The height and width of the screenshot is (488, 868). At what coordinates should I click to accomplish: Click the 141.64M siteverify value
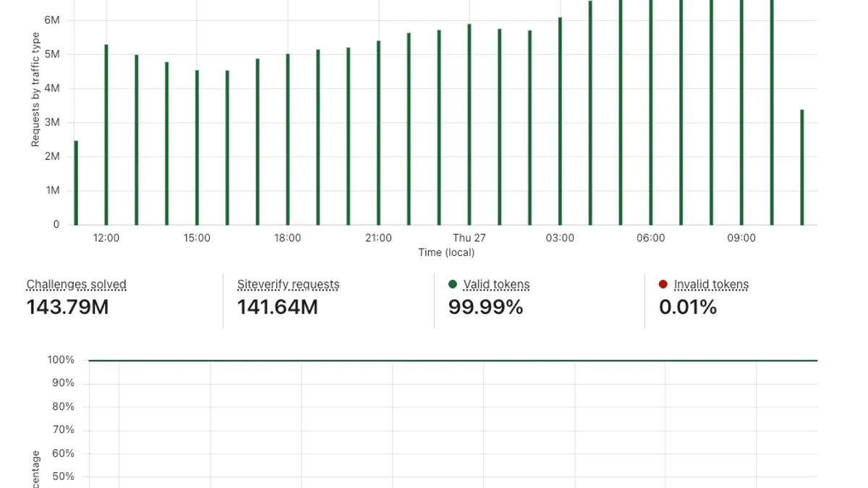tap(278, 307)
